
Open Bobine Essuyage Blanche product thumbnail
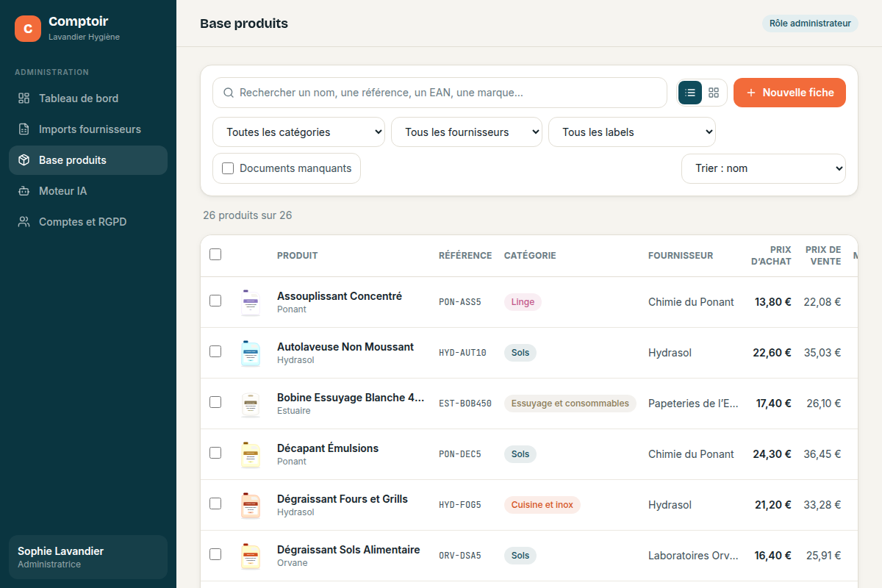[x=251, y=404]
